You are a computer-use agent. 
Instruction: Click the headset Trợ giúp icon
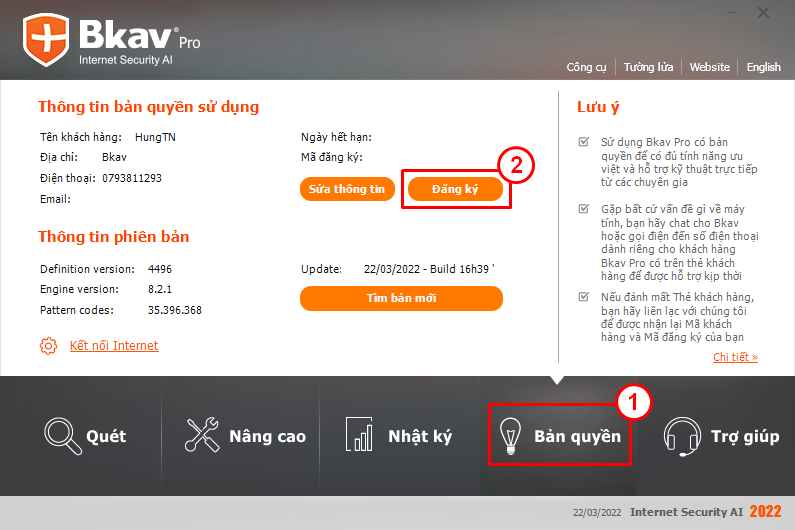(x=682, y=436)
